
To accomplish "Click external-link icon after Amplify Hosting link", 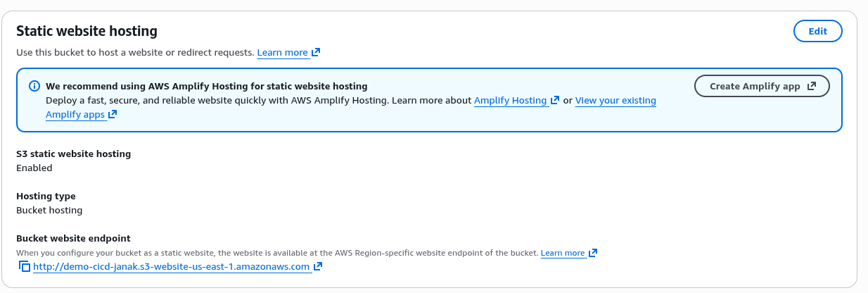I will [555, 101].
